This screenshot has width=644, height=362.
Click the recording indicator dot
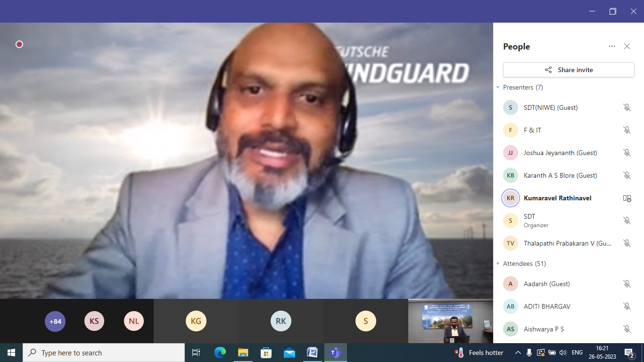click(19, 44)
